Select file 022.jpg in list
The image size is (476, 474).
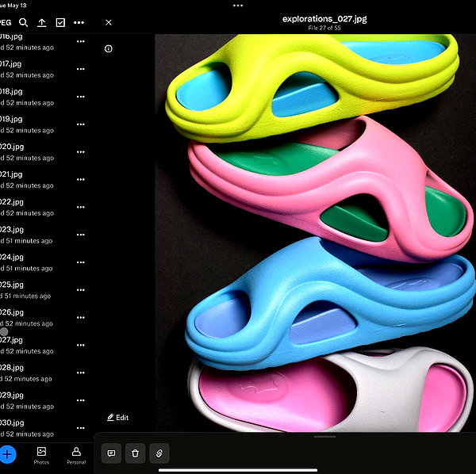(x=45, y=207)
